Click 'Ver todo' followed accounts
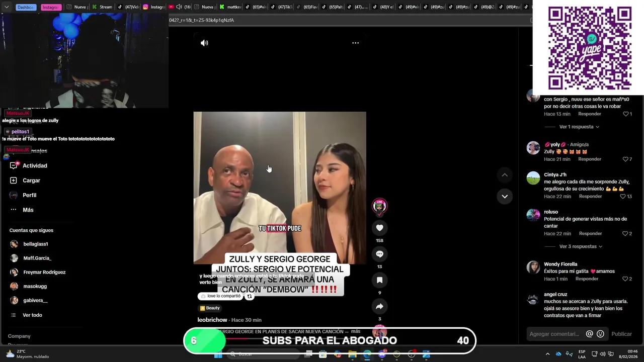The width and height of the screenshot is (644, 362). tap(32, 315)
